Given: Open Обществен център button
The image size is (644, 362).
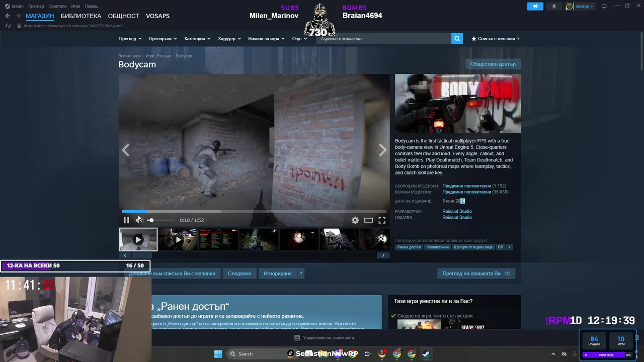Looking at the screenshot, I should pos(493,64).
